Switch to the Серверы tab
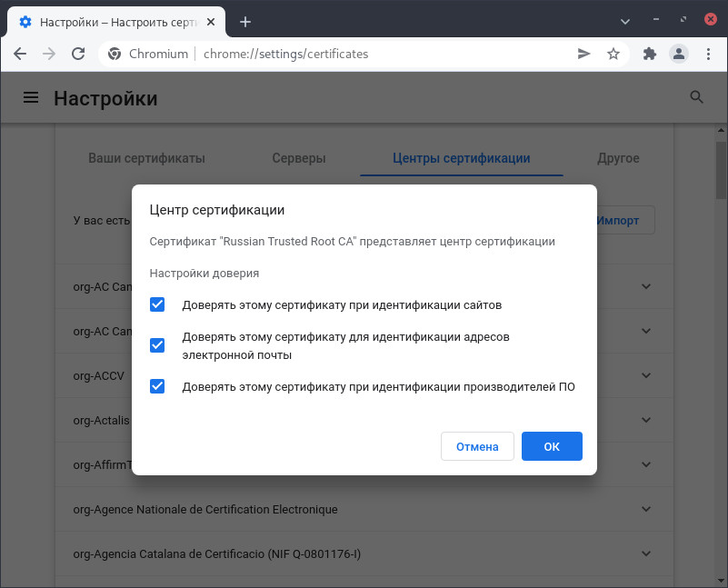 click(x=300, y=157)
